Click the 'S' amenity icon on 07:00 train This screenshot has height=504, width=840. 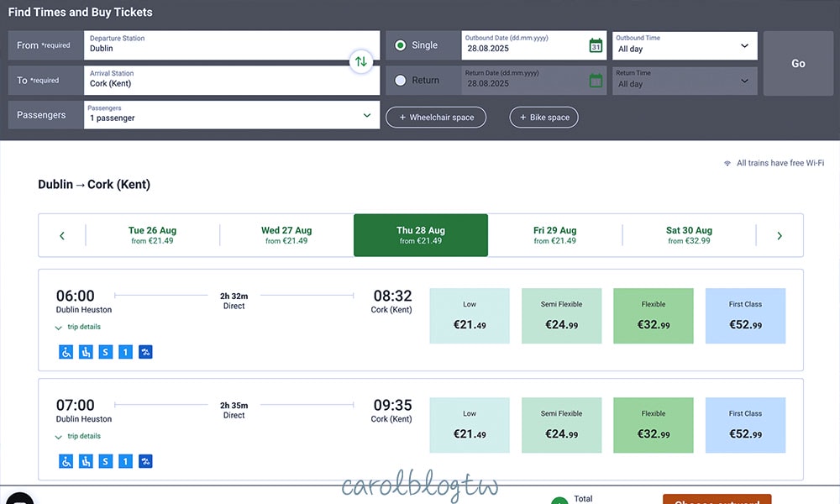(x=106, y=461)
